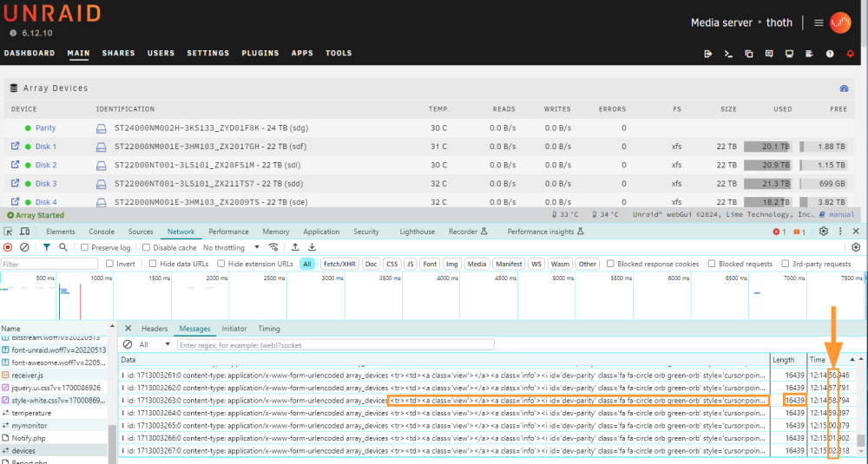Open the Headers tab

155,329
